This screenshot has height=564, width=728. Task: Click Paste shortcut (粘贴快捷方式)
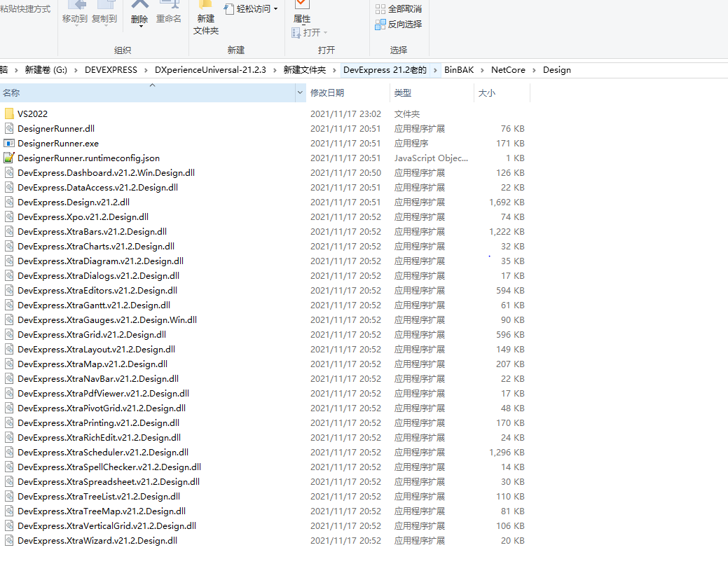click(25, 9)
